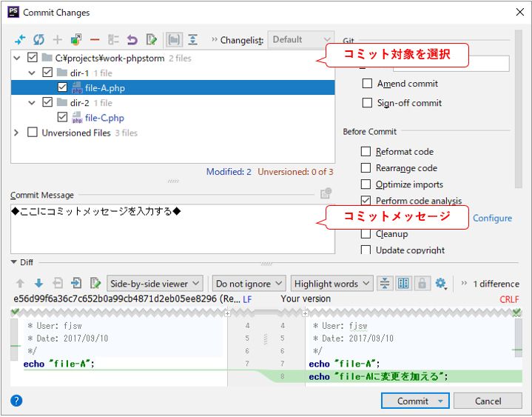The width and height of the screenshot is (532, 417).
Task: Click Collapse Unchanged Fragments icon
Action: pos(385,283)
